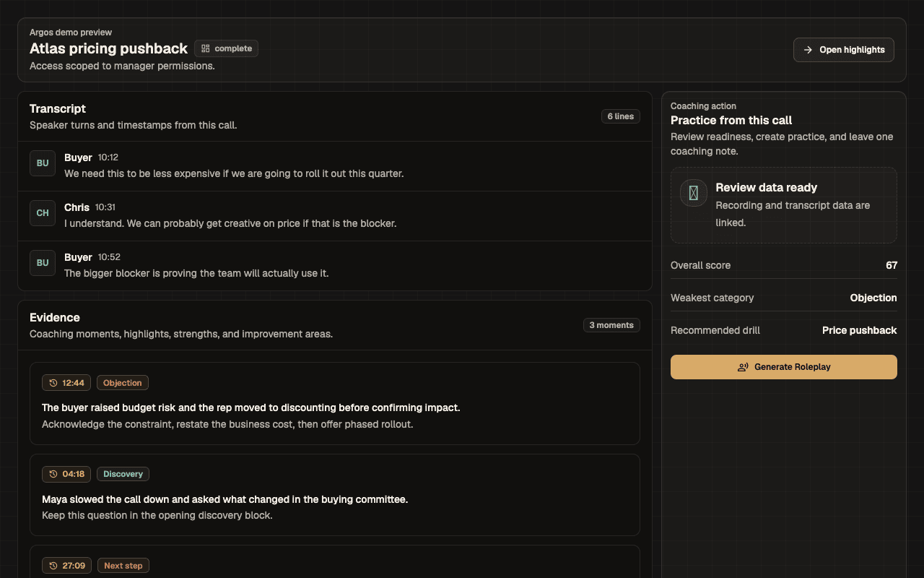This screenshot has width=924, height=578.
Task: Start the Generate Roleplay action
Action: 784,367
